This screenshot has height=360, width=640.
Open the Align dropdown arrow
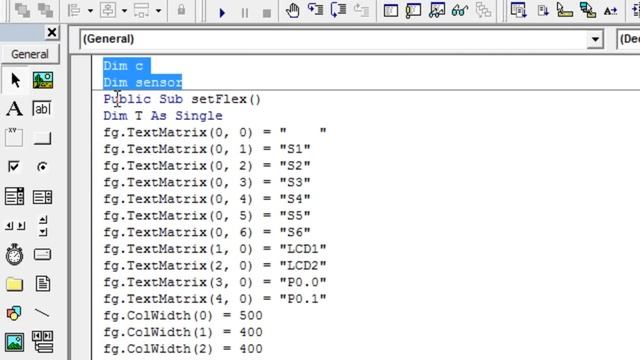(x=90, y=11)
